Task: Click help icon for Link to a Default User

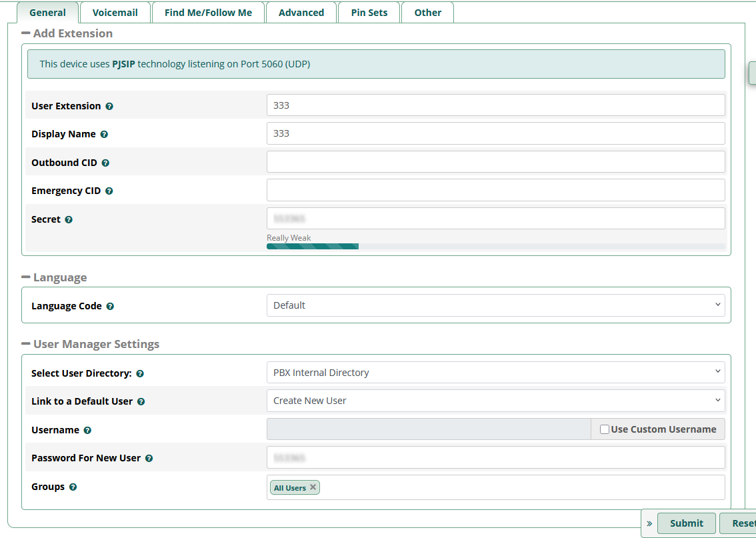Action: (x=141, y=402)
